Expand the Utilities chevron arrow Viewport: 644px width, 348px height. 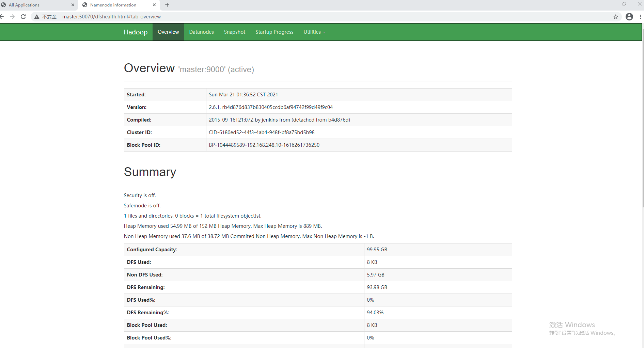324,32
